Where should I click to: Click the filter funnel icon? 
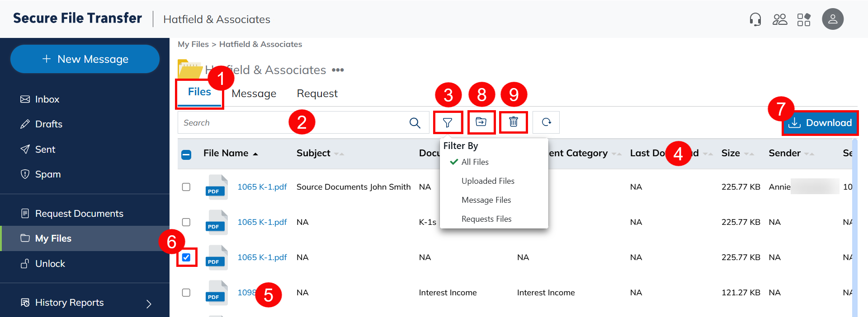click(448, 122)
